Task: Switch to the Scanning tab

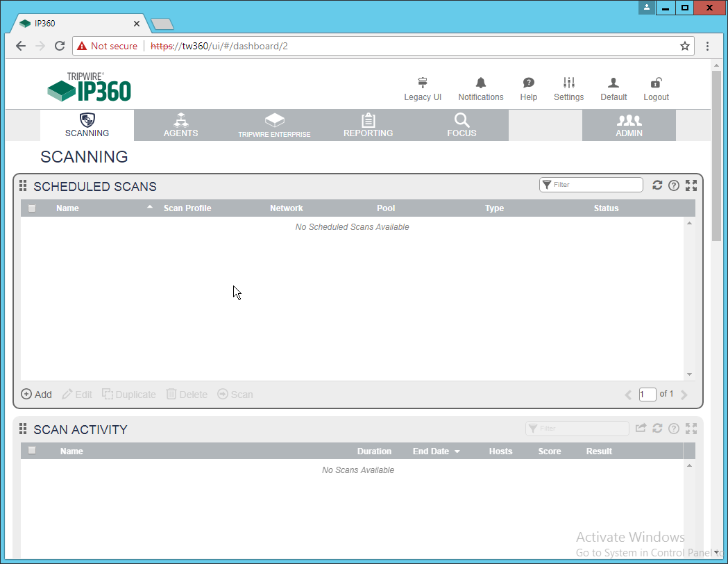Action: coord(87,126)
